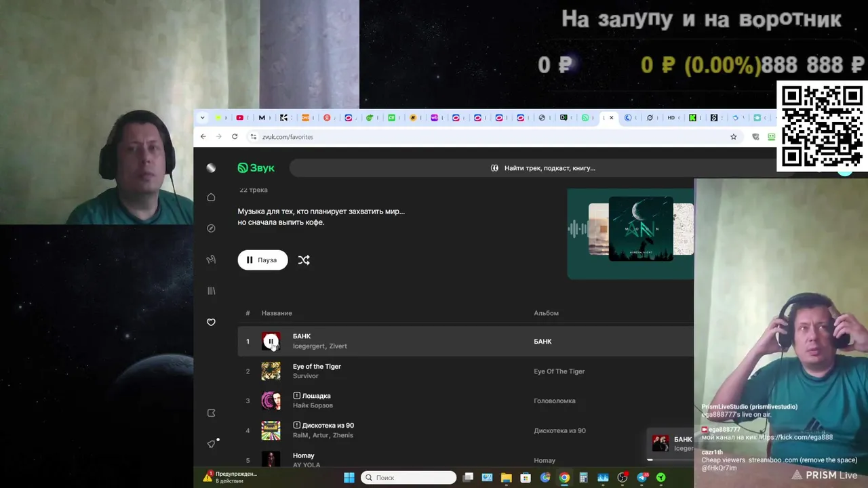
Task: Open artist Zivert
Action: (338, 346)
